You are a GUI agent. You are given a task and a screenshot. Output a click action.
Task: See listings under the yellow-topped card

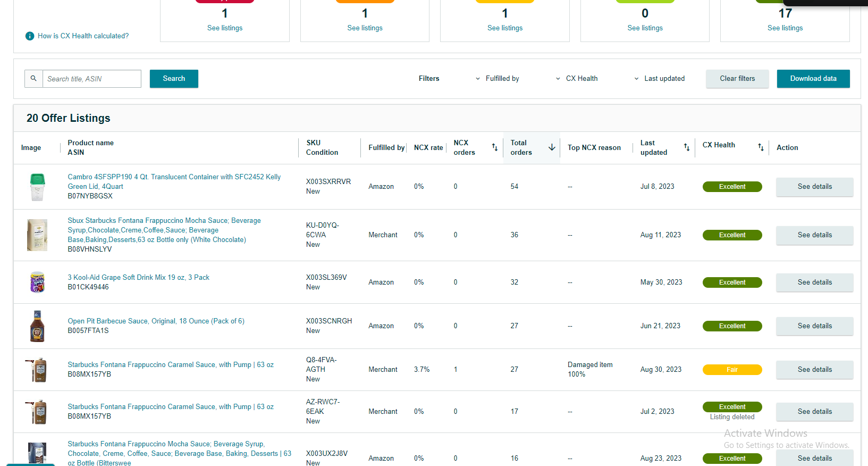tap(505, 28)
